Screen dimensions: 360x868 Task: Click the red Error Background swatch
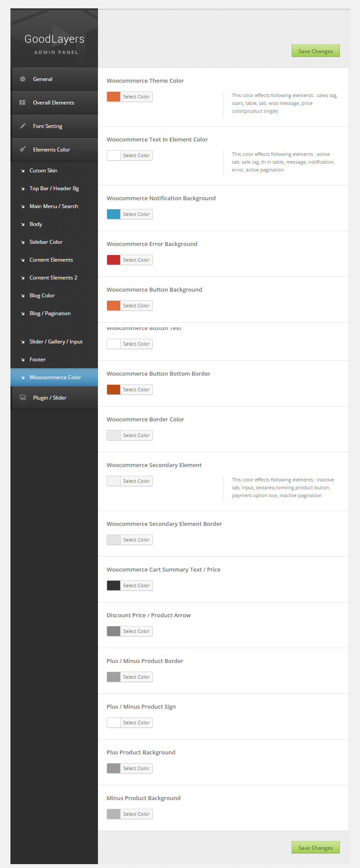(114, 260)
